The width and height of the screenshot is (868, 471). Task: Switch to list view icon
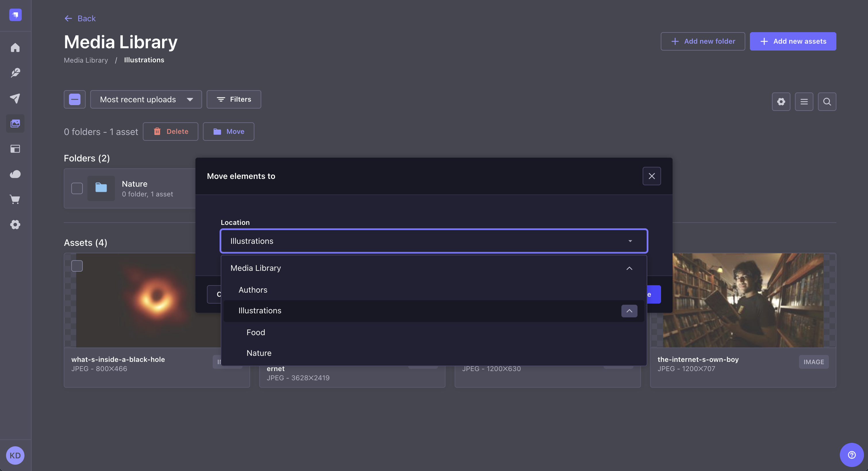click(x=804, y=101)
